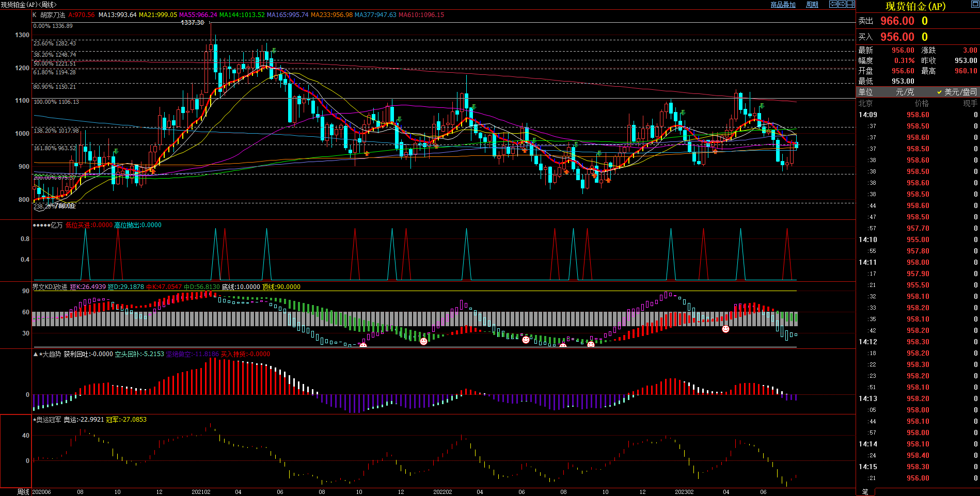The width and height of the screenshot is (980, 496).
Task: Click the smiley face at KD bottom near 2021-12
Action: click(x=423, y=341)
